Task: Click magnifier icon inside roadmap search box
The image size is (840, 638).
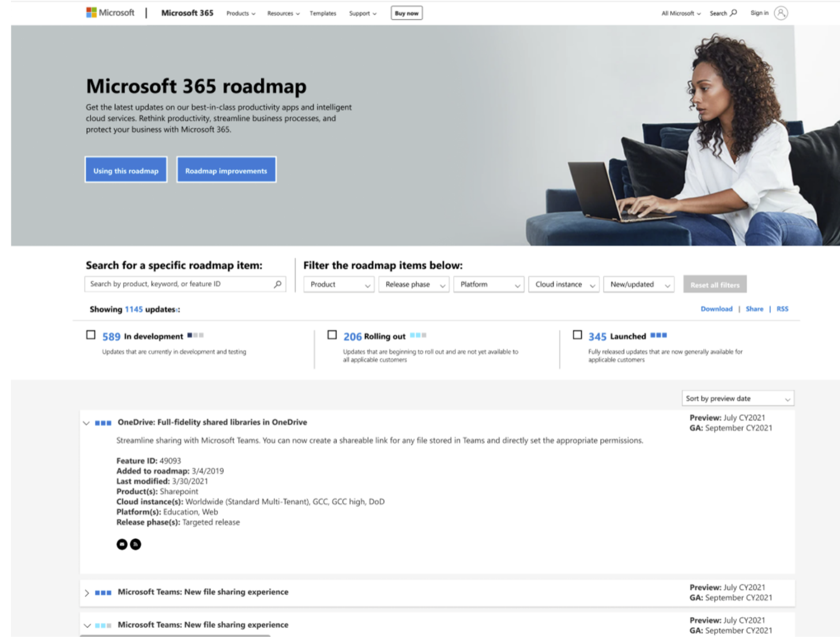Action: coord(278,284)
